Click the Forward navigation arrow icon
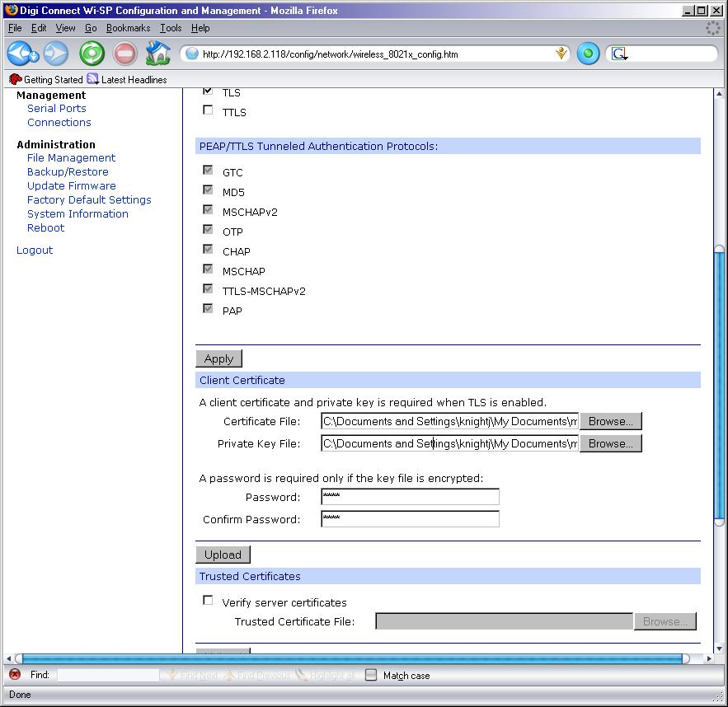This screenshot has height=707, width=728. coord(56,54)
